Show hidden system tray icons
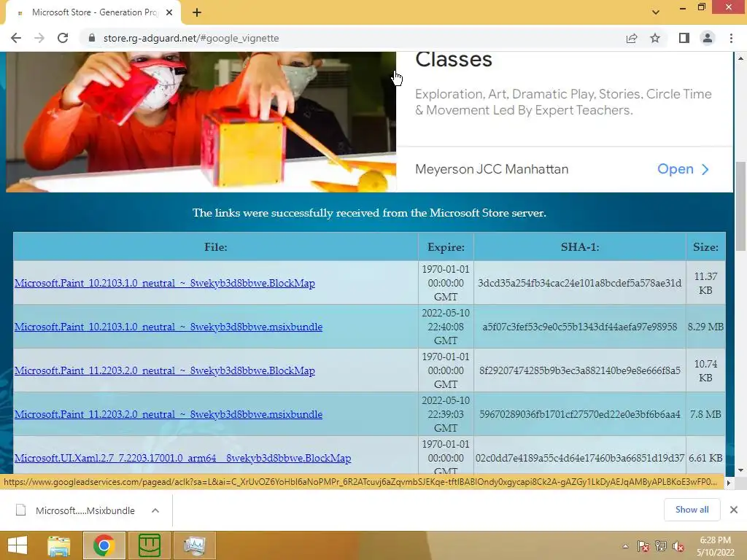This screenshot has width=747, height=560. 625,546
